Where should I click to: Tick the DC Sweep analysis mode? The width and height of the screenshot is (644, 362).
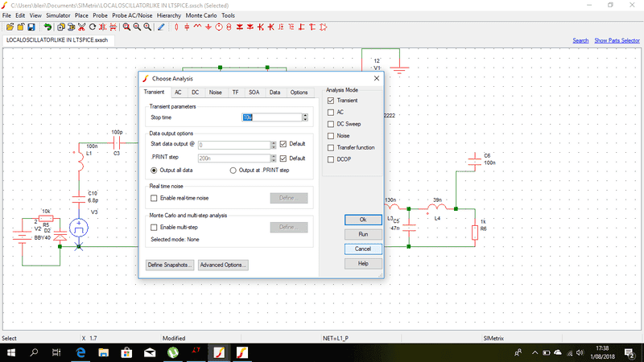tap(331, 125)
